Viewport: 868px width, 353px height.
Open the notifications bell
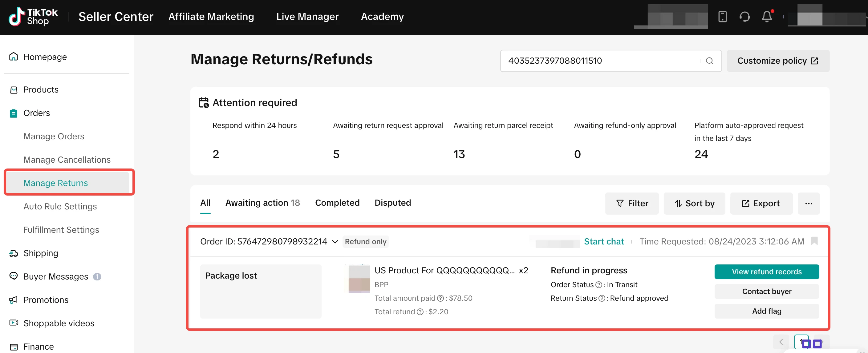click(767, 17)
